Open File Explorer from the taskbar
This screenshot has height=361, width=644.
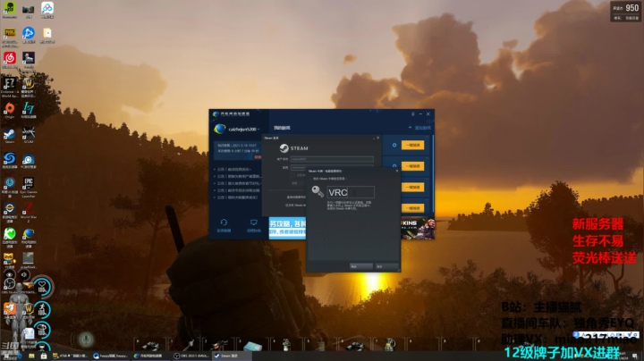pyautogui.click(x=31, y=356)
